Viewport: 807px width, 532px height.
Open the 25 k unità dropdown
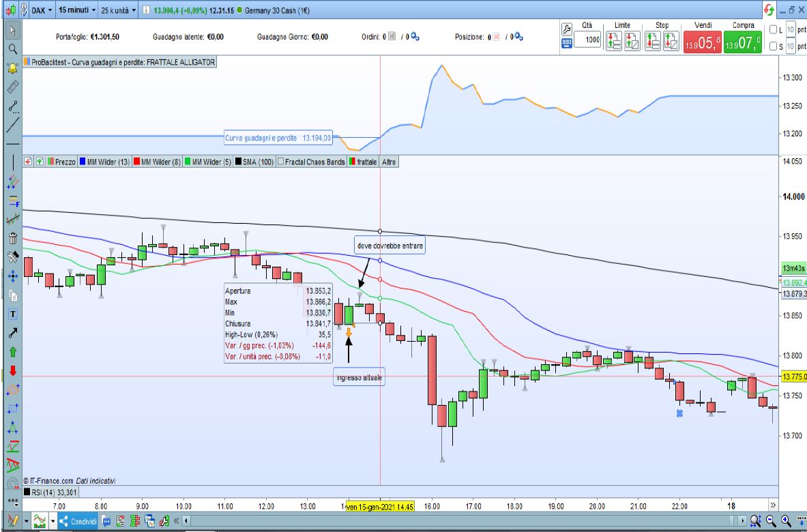(x=119, y=10)
